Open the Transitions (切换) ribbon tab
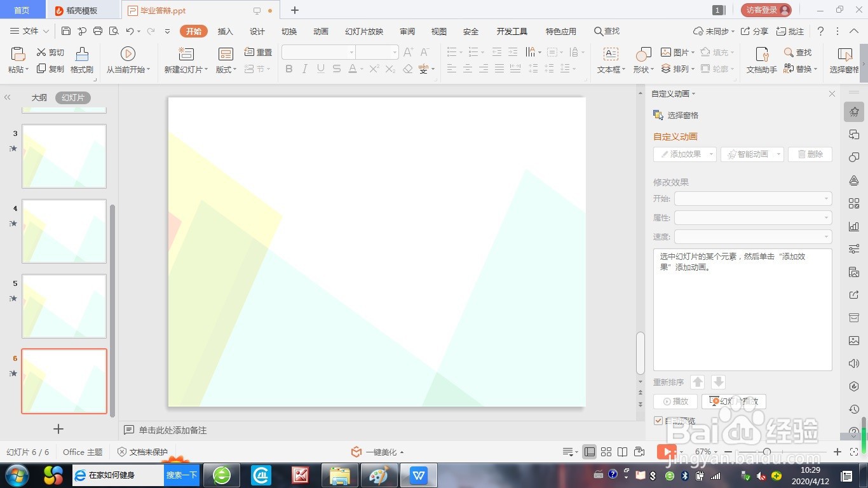 (289, 31)
